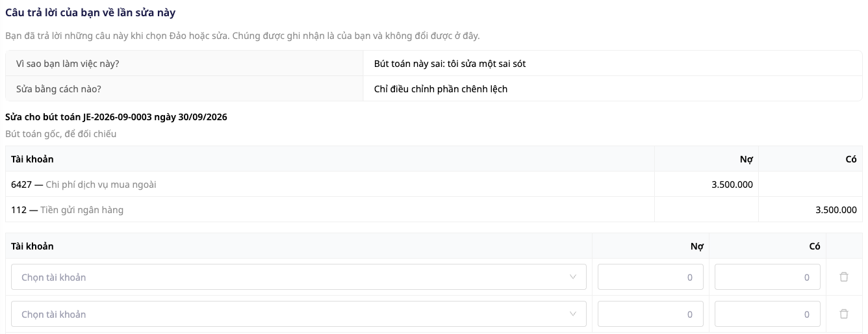Click the 6427 Chi phí dịch vụ mua ngoài row
The height and width of the screenshot is (334, 868).
(434, 185)
